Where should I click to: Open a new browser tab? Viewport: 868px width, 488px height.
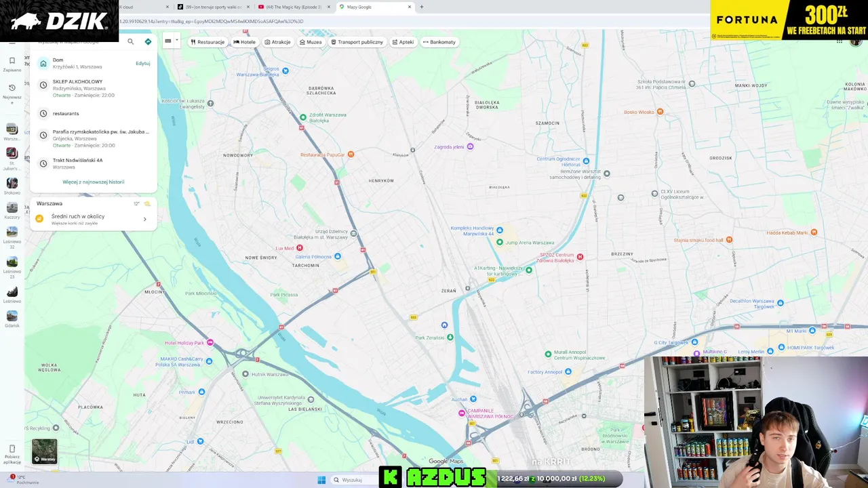[x=421, y=7]
